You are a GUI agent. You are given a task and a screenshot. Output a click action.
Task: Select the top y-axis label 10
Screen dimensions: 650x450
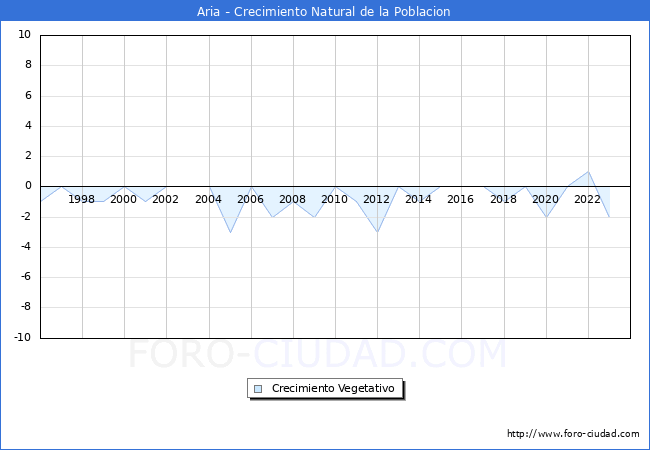[x=25, y=35]
